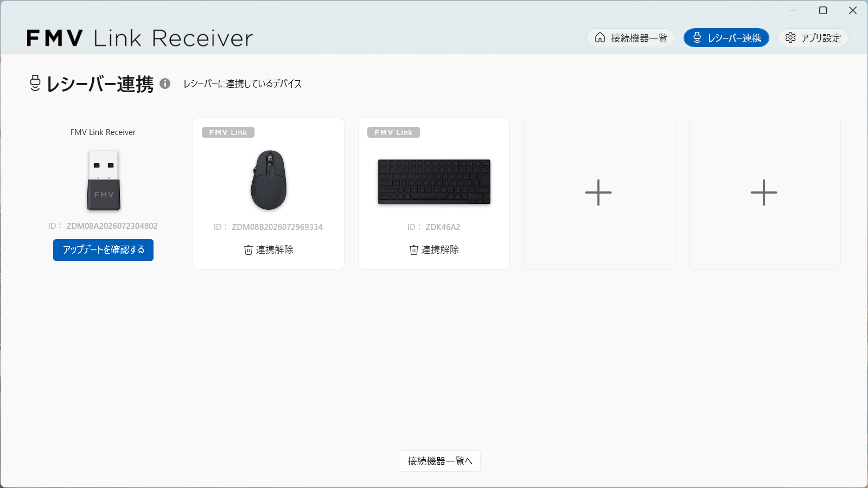Select the mouse device image

pyautogui.click(x=269, y=180)
